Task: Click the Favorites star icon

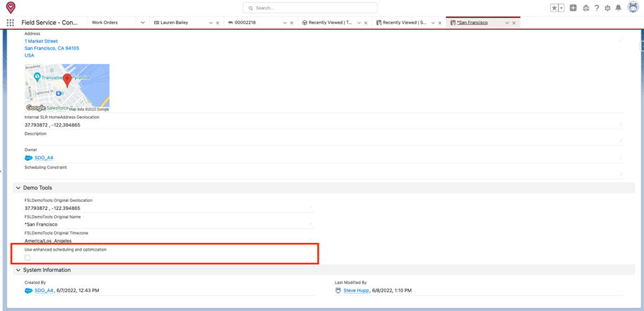Action: [554, 8]
